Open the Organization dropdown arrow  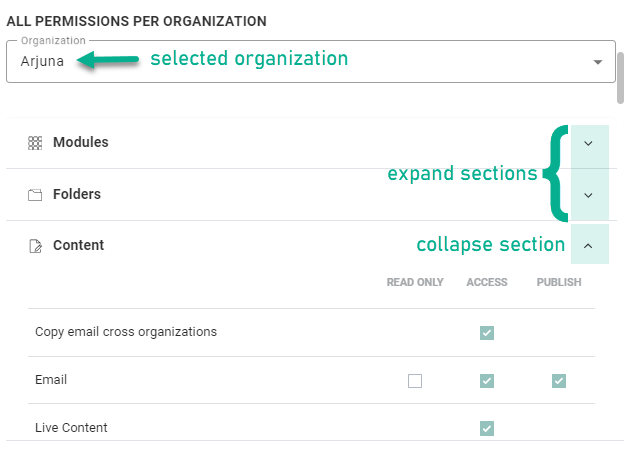(598, 62)
